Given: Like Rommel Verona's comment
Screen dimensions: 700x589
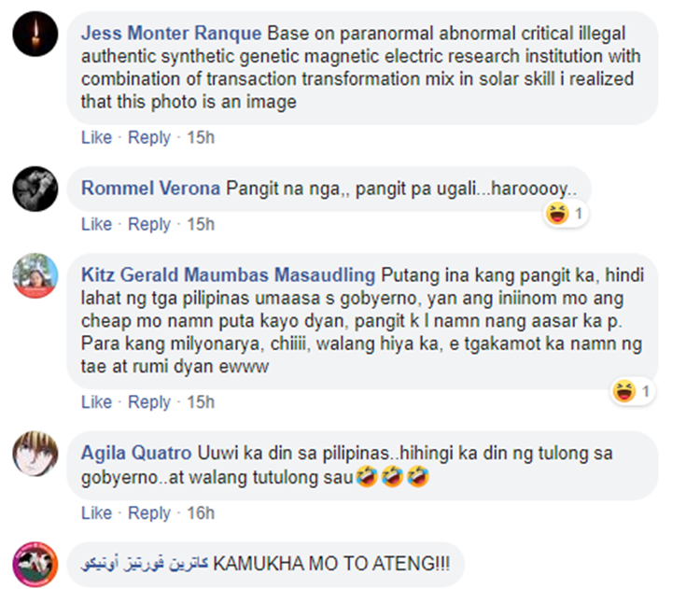Looking at the screenshot, I should point(96,224).
